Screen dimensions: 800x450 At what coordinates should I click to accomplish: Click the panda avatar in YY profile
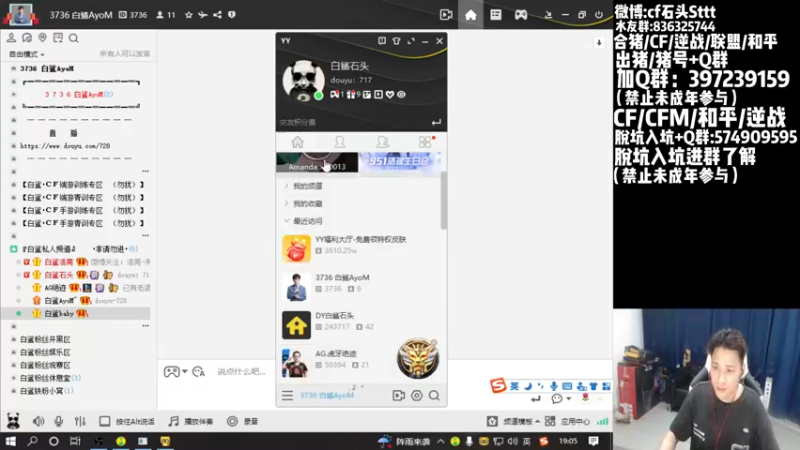tap(303, 80)
